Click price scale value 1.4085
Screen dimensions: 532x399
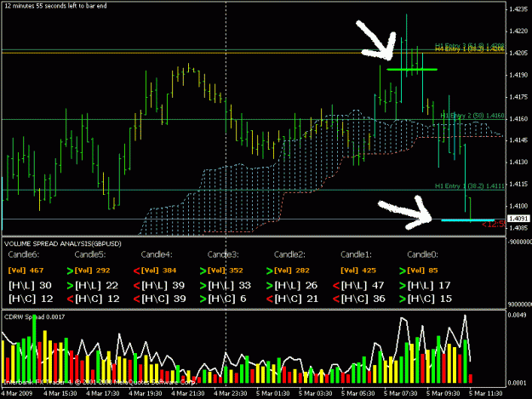click(518, 228)
